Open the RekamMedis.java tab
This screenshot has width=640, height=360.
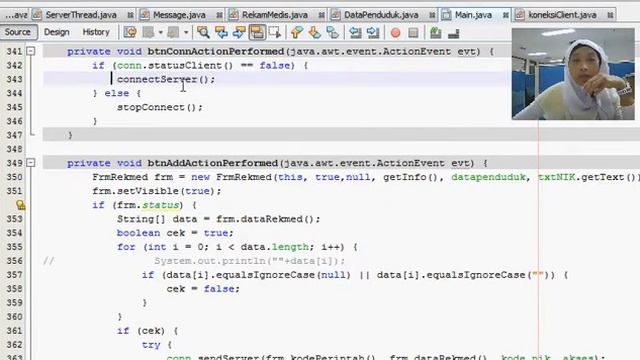tap(274, 15)
